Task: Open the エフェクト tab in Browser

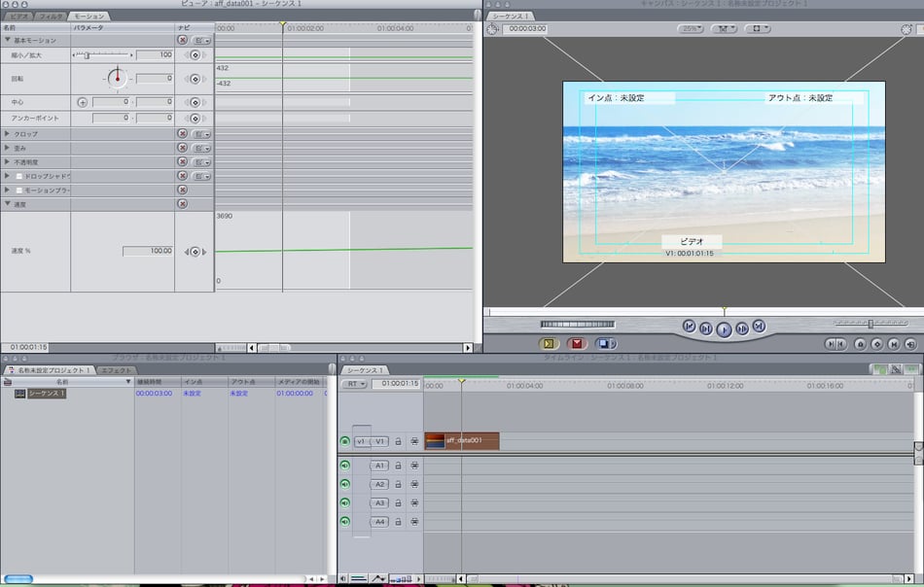Action: tap(117, 370)
